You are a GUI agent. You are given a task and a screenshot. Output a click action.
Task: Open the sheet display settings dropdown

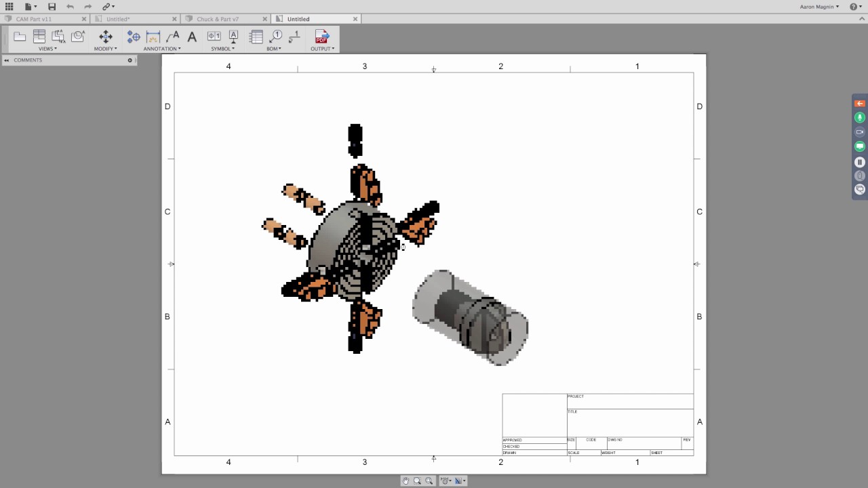click(x=460, y=481)
